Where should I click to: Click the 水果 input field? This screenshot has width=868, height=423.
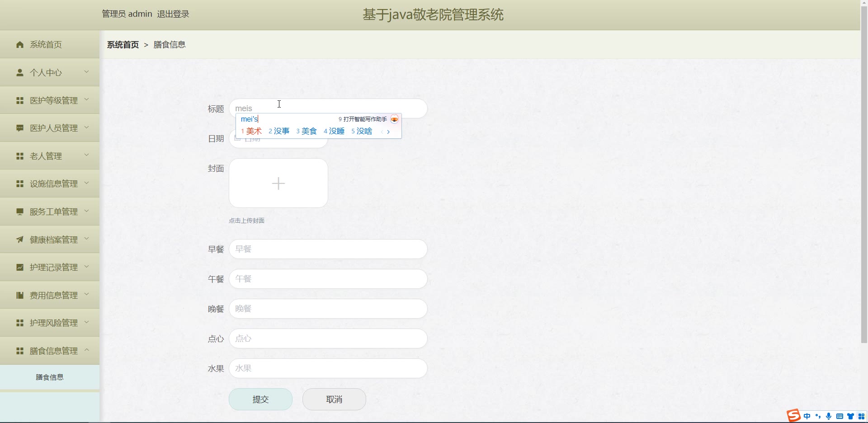click(328, 368)
